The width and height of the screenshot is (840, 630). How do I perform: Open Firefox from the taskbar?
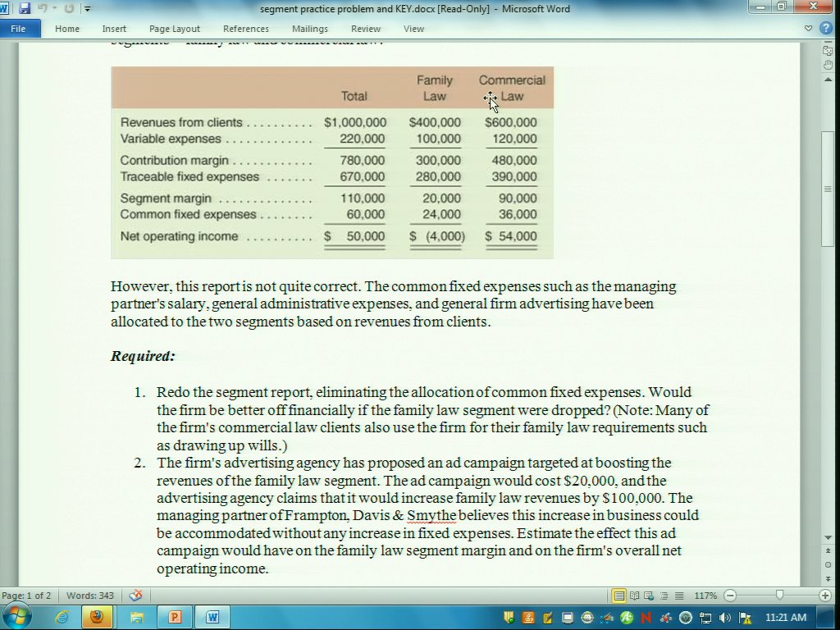point(98,617)
